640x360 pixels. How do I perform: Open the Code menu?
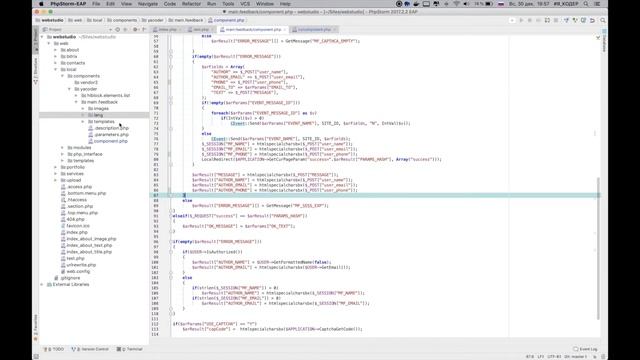pos(170,4)
